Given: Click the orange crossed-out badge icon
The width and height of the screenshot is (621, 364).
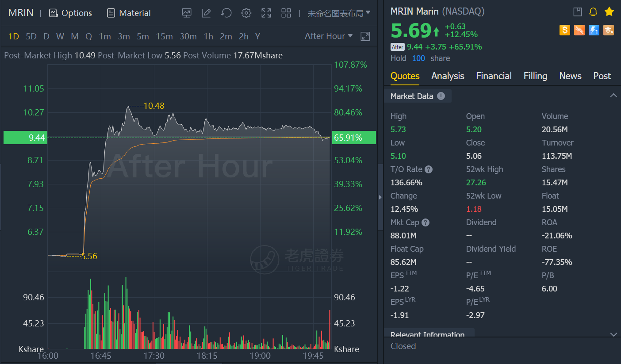Looking at the screenshot, I should point(579,30).
